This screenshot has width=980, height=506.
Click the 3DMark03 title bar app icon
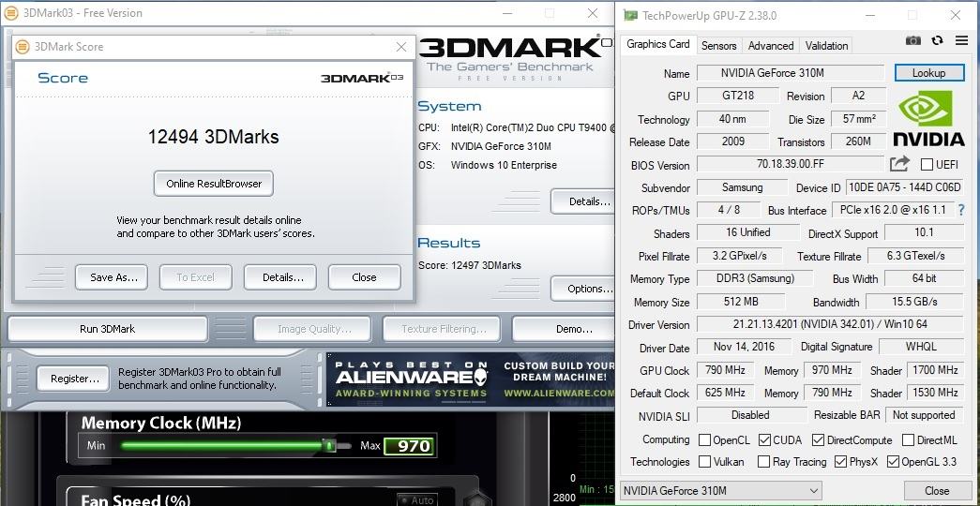10,12
